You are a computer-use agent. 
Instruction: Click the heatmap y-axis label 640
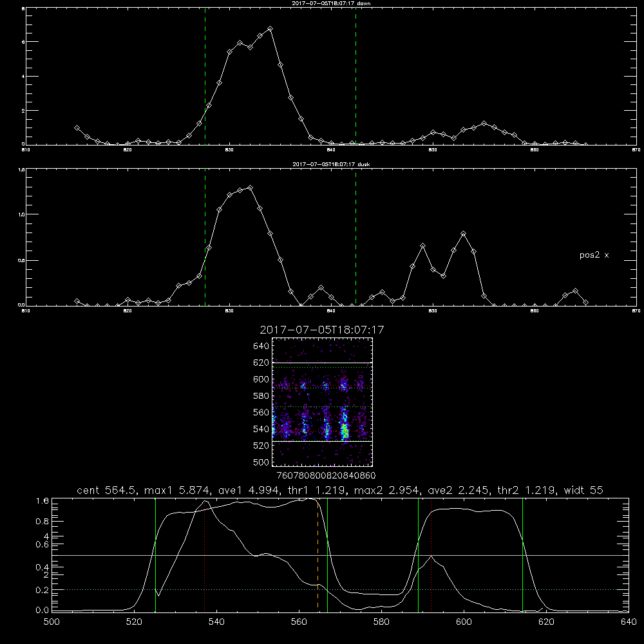click(261, 346)
